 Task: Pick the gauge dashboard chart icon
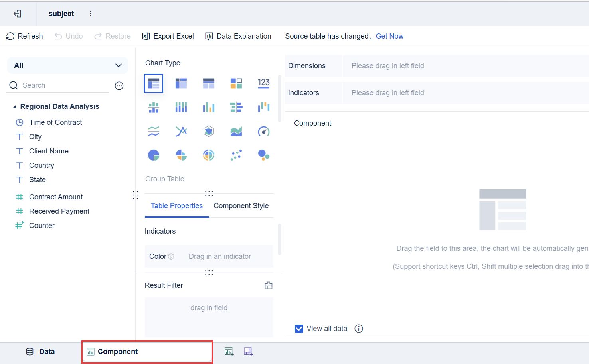click(264, 131)
